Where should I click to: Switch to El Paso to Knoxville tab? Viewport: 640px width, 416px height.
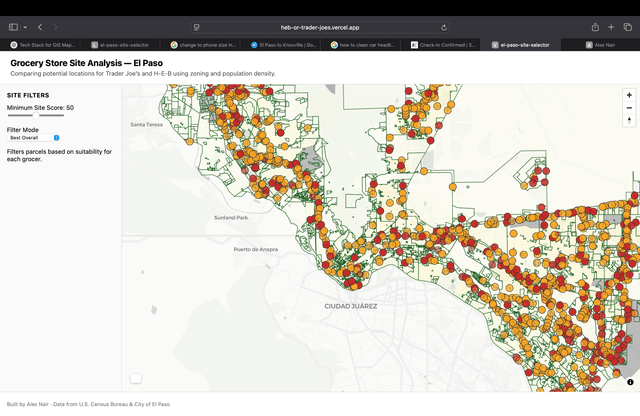(x=286, y=45)
